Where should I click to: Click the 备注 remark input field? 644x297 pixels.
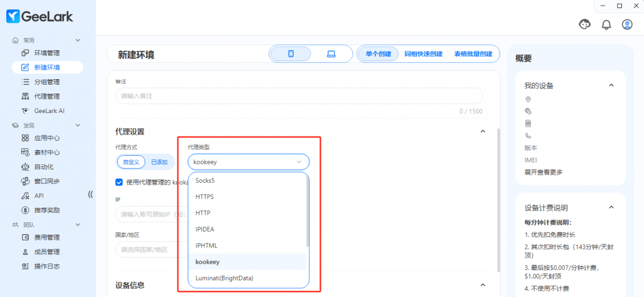pos(299,95)
